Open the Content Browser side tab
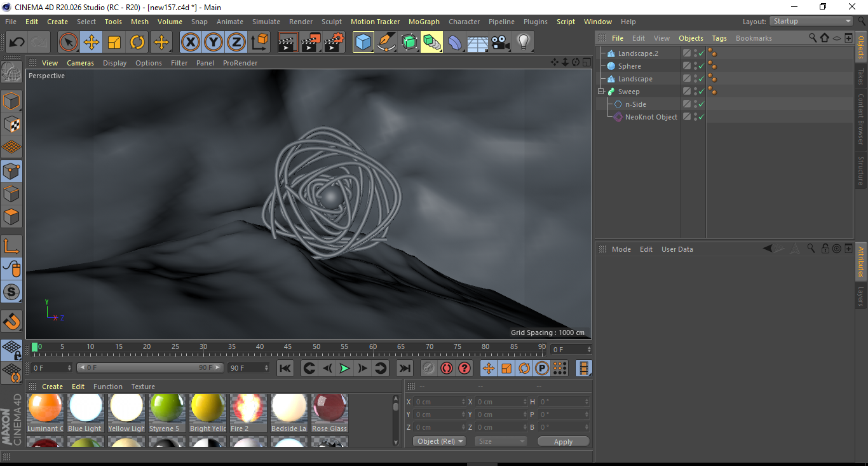868x466 pixels. [x=861, y=120]
